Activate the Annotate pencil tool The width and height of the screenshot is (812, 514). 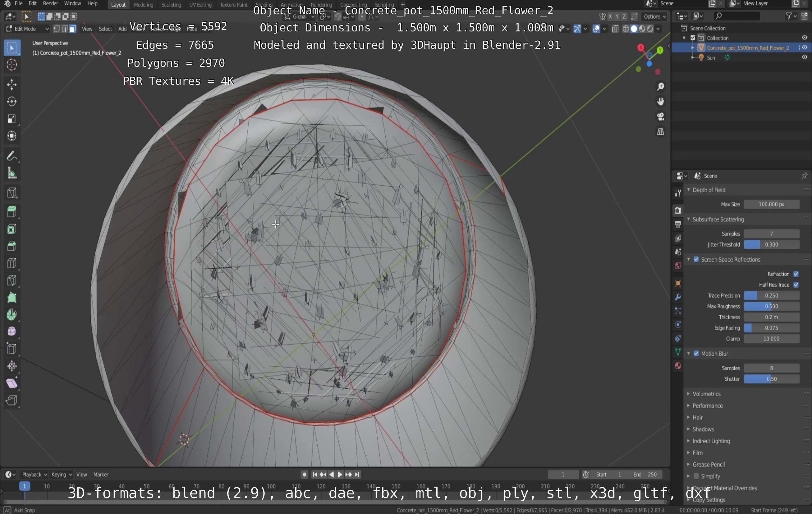[x=12, y=156]
